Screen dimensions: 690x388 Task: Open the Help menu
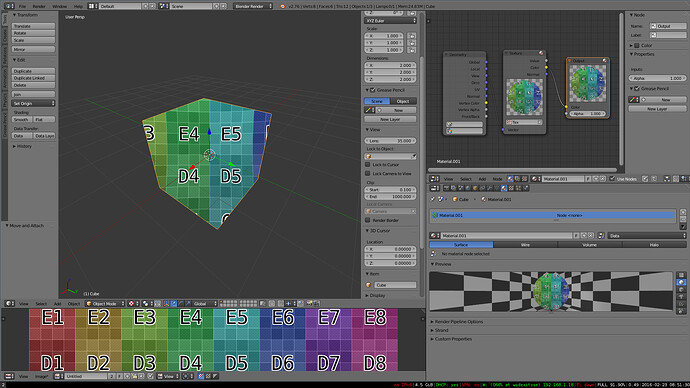pos(78,6)
